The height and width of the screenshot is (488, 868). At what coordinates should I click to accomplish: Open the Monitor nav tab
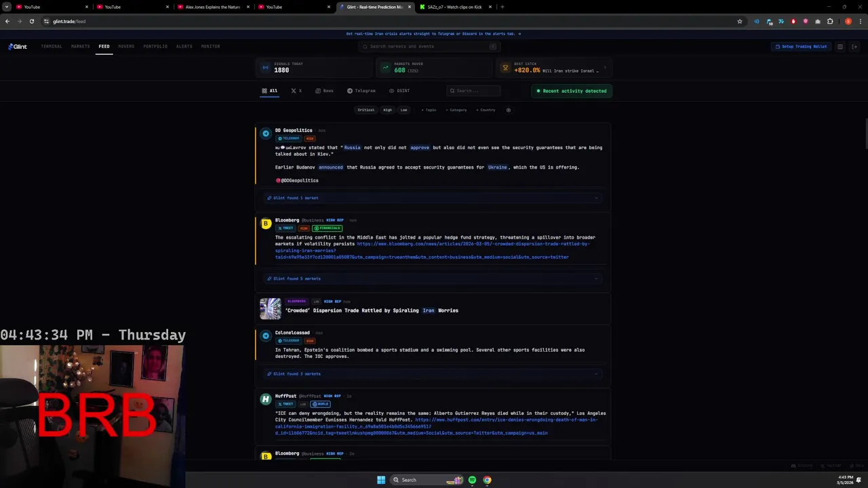(x=210, y=47)
